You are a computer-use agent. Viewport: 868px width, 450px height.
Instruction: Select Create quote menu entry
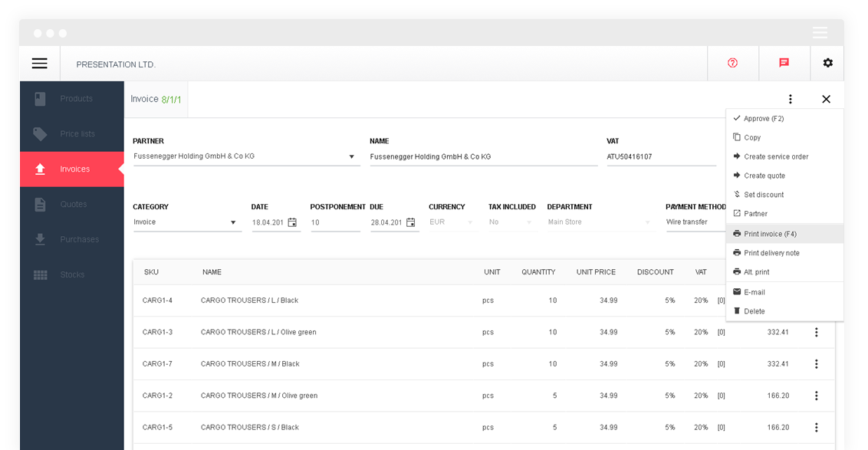click(x=784, y=176)
